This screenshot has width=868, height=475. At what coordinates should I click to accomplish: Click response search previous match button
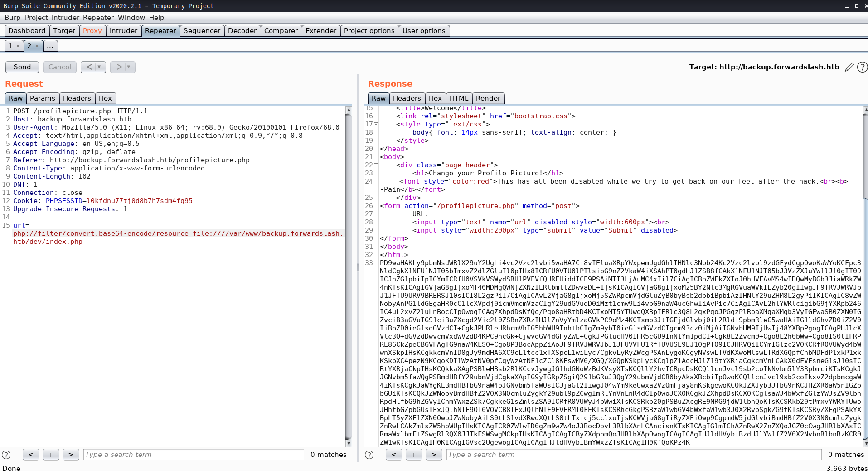(394, 455)
